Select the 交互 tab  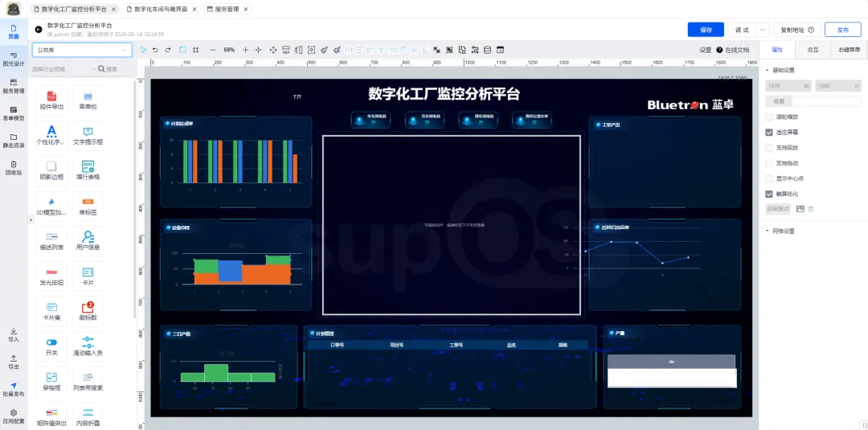pyautogui.click(x=813, y=50)
